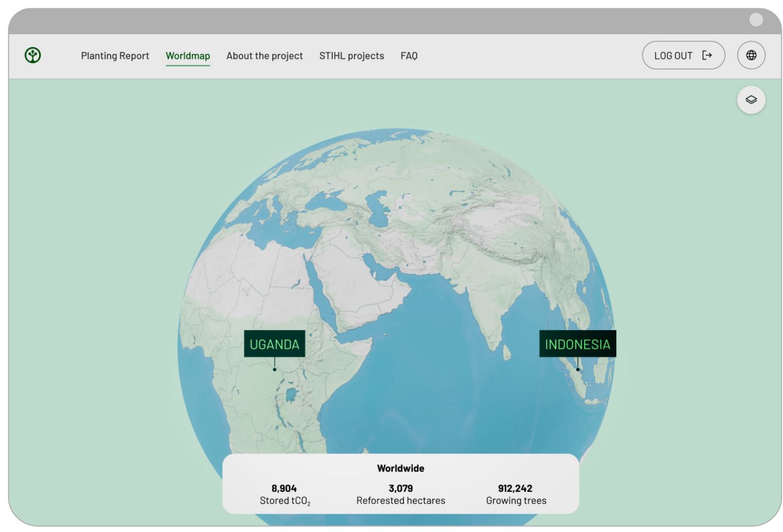Screen dimensions: 783x532
Task: Click the 8,904 Stored tCO2 value
Action: click(x=284, y=488)
